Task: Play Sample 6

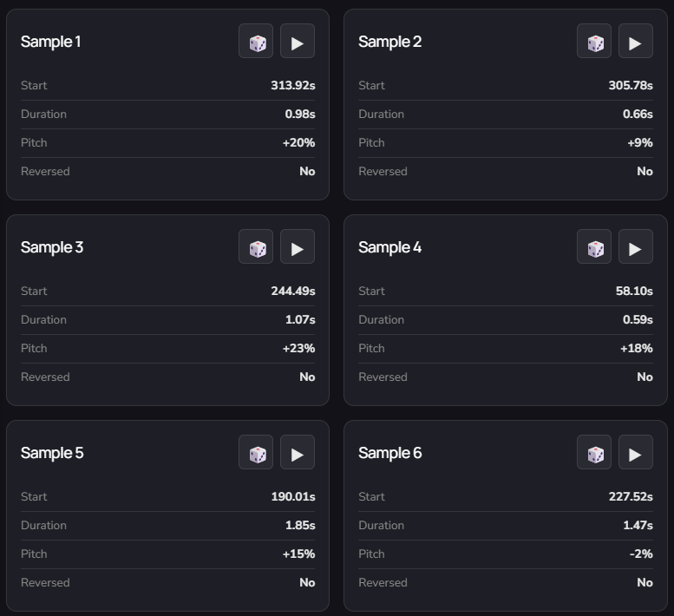Action: [x=636, y=453]
